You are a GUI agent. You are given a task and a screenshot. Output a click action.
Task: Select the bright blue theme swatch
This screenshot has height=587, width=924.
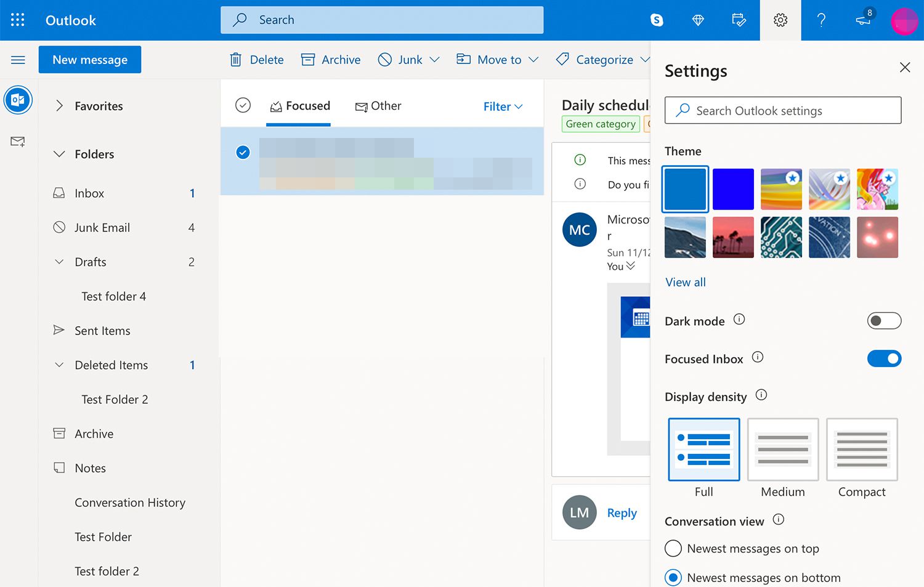[733, 189]
